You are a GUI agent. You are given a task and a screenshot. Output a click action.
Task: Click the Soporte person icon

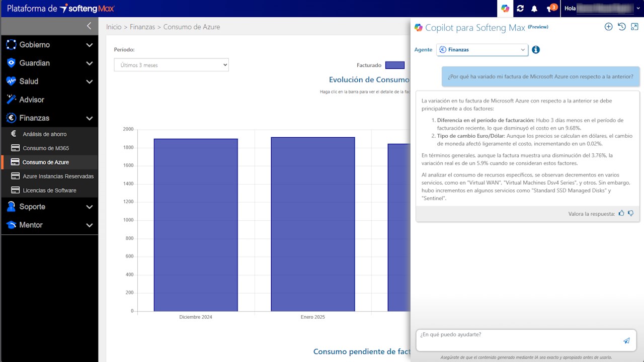pyautogui.click(x=11, y=207)
